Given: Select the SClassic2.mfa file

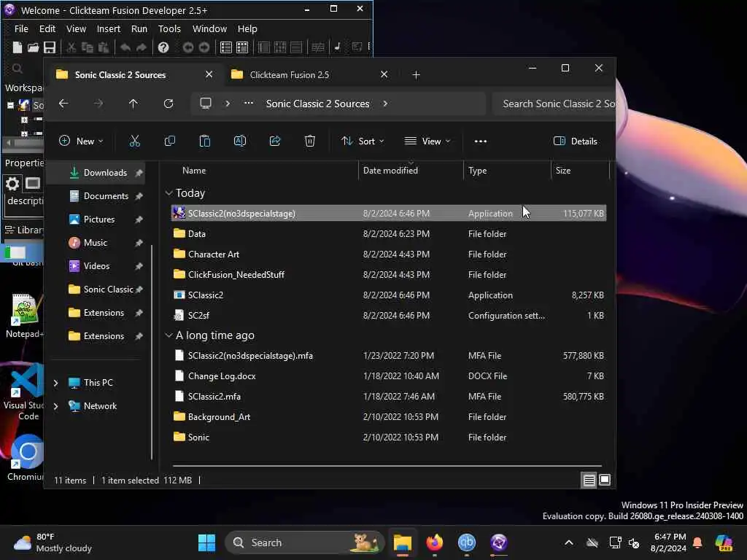Looking at the screenshot, I should click(389, 396).
